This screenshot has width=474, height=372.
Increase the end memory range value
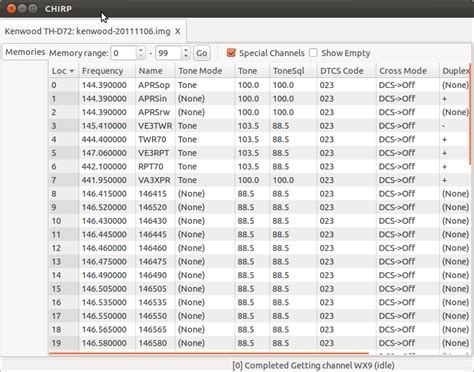point(186,50)
